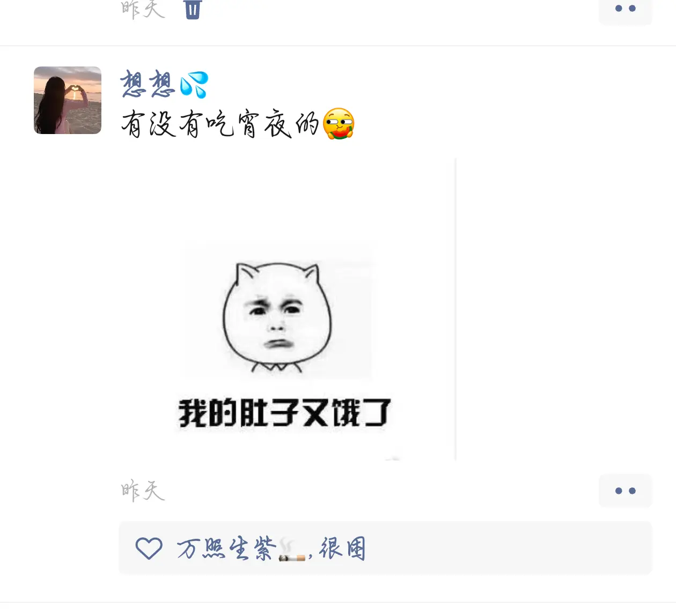
Task: Click the water droplets emoji by the username
Action: [x=194, y=85]
